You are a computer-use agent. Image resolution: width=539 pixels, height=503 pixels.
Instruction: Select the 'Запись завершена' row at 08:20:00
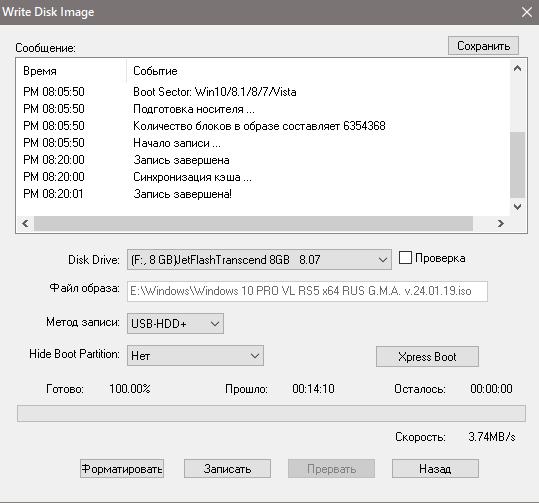(x=264, y=160)
